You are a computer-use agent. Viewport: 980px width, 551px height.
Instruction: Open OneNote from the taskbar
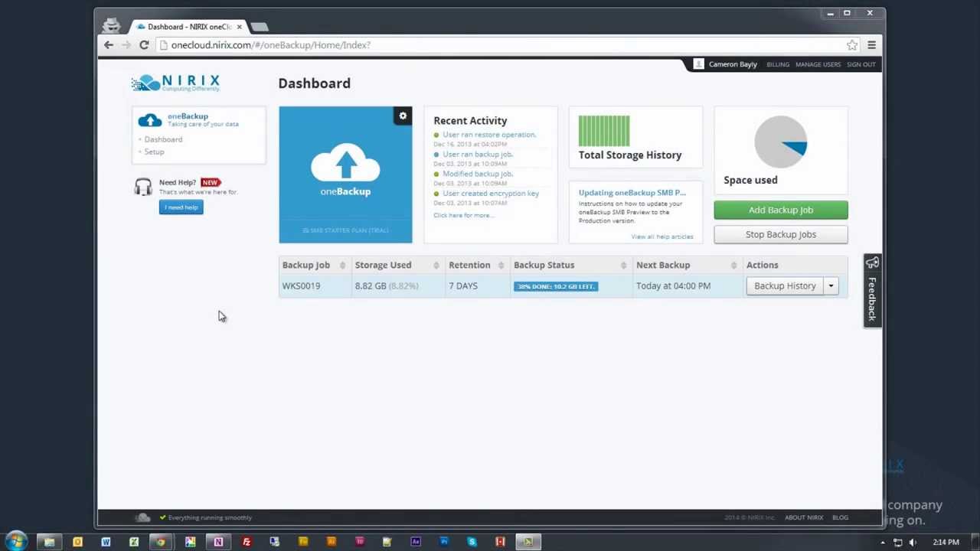point(218,542)
